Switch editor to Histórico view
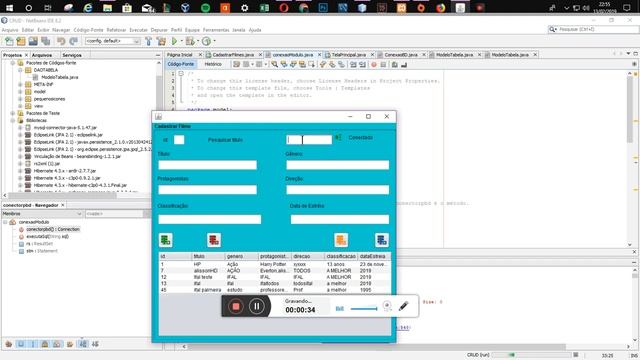The height and width of the screenshot is (360, 640). pos(213,64)
